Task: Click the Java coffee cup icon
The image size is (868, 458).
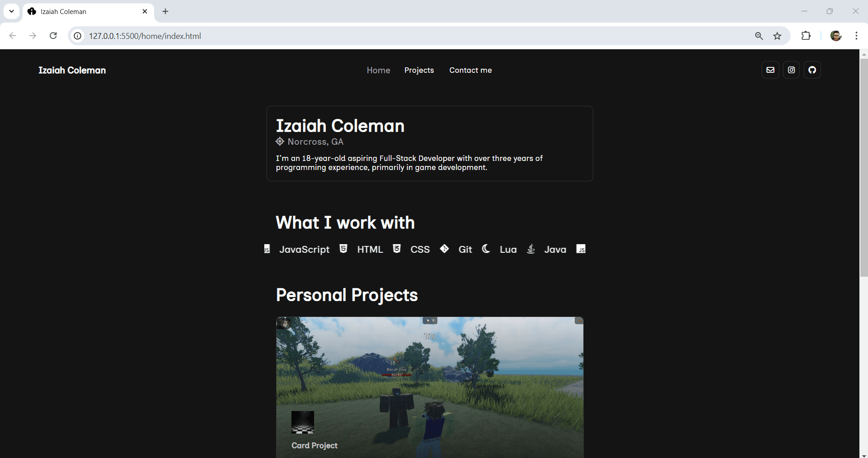Action: coord(531,249)
